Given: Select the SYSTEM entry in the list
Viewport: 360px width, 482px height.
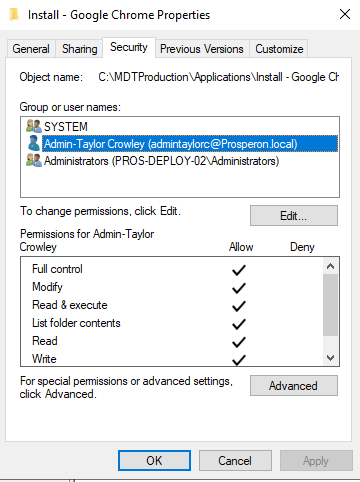Looking at the screenshot, I should click(180, 127).
